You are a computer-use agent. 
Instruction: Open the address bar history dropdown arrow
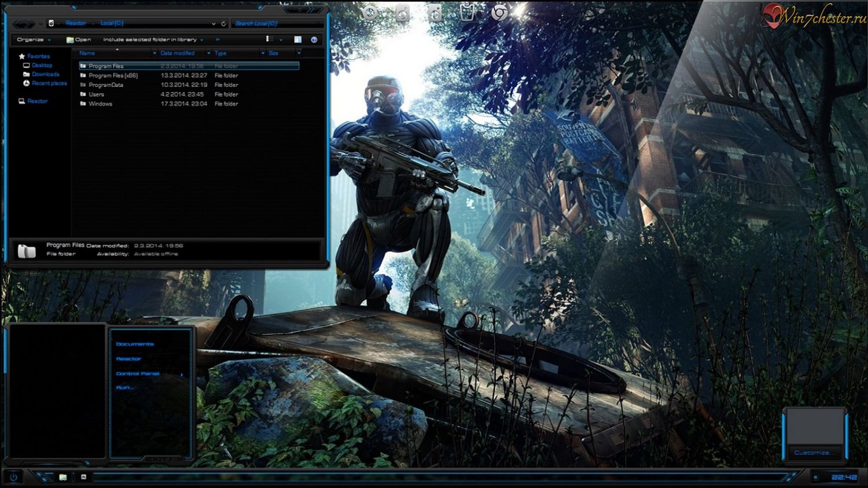point(214,24)
